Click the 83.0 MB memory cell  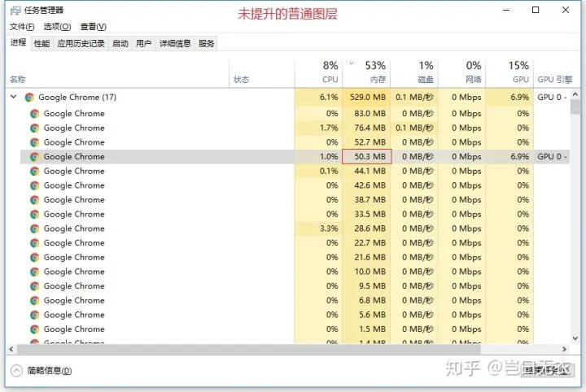click(366, 114)
